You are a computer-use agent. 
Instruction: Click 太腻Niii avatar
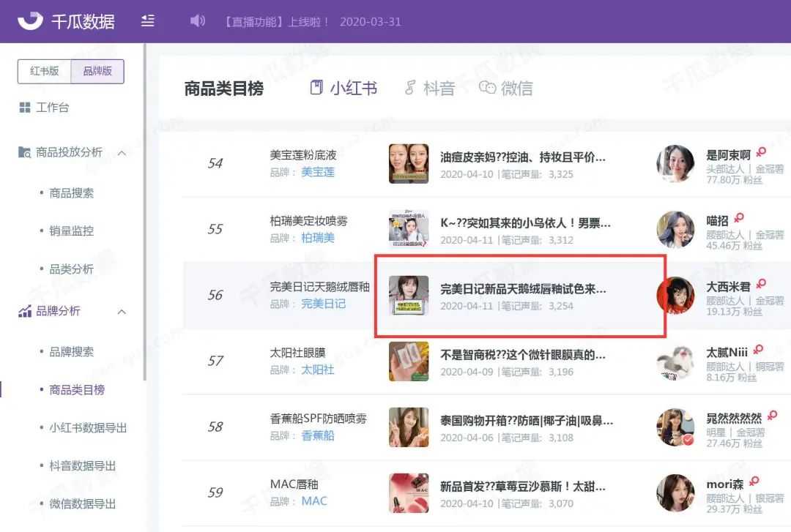[675, 361]
